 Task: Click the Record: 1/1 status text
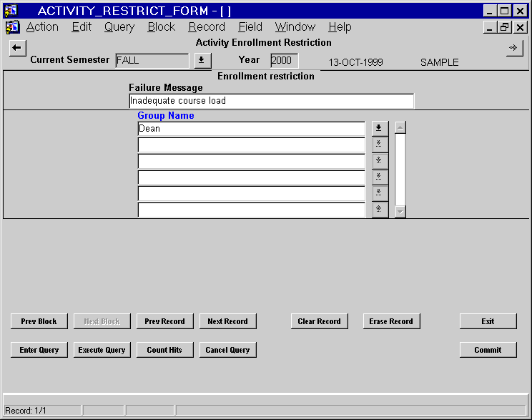[26, 411]
